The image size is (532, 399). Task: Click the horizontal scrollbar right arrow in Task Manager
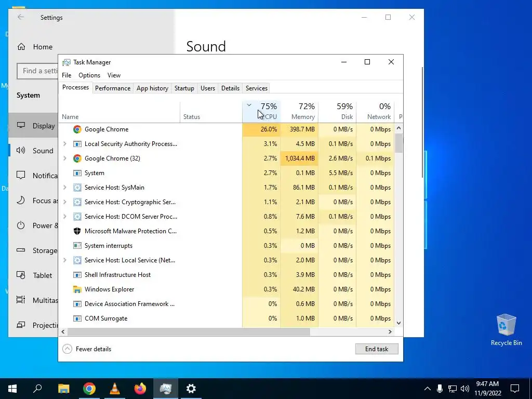click(390, 331)
